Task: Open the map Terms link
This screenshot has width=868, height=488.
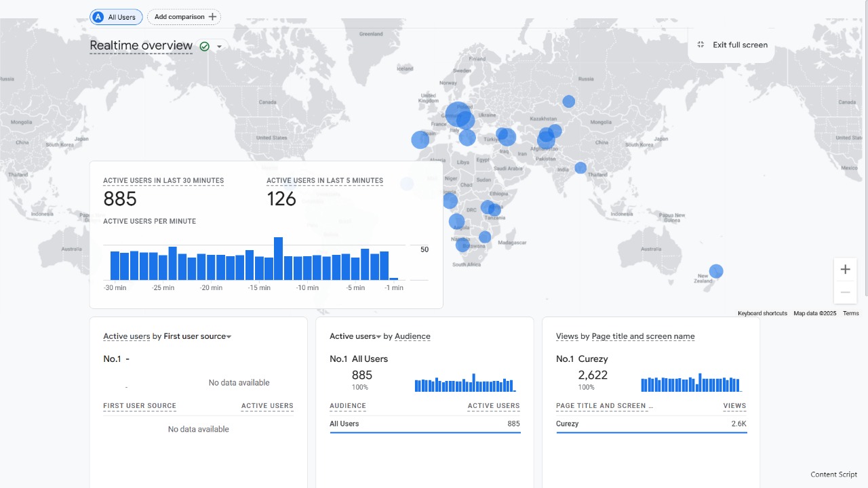Action: click(850, 313)
